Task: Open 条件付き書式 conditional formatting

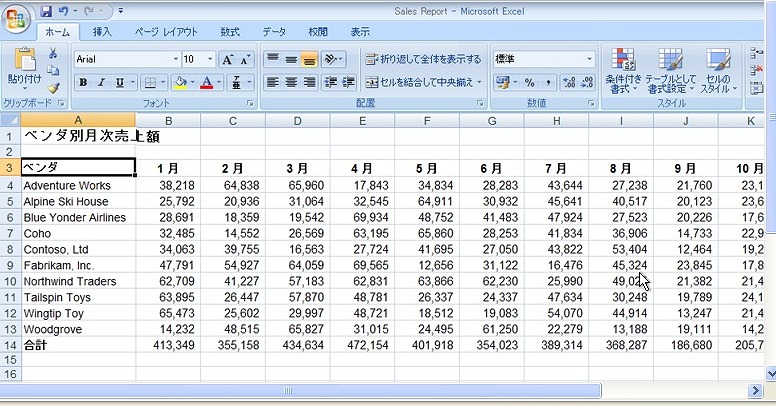Action: tap(623, 71)
